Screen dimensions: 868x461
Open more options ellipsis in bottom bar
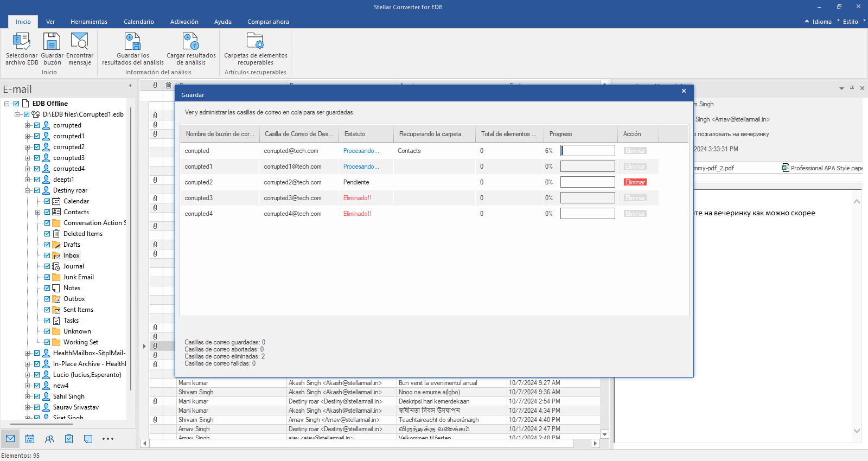point(108,439)
